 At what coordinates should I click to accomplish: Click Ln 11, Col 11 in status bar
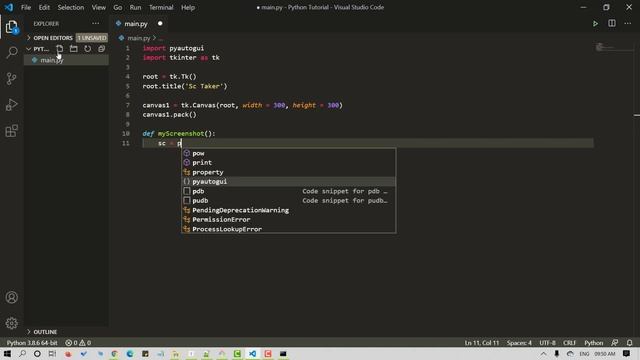482,343
